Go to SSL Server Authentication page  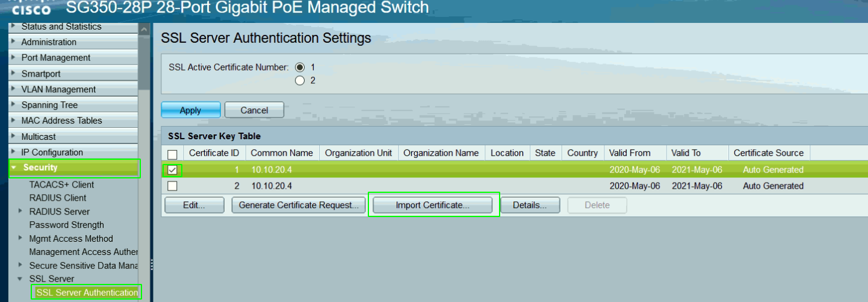coord(87,292)
